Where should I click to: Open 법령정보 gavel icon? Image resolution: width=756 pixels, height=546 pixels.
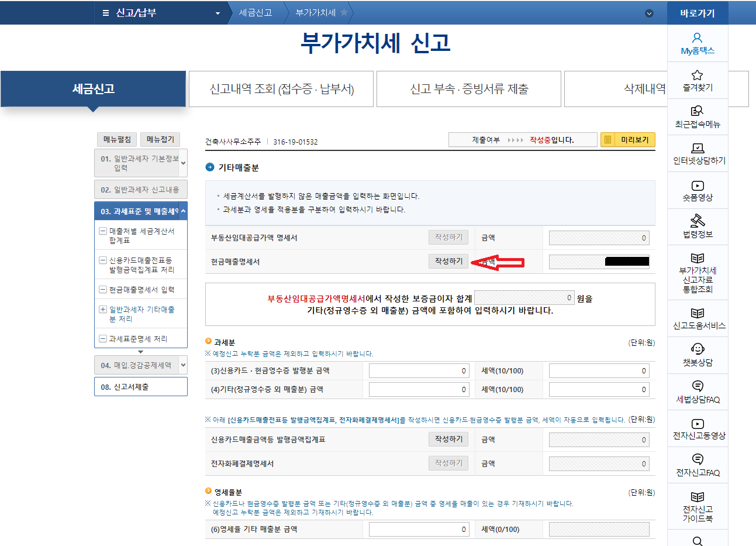tap(698, 221)
